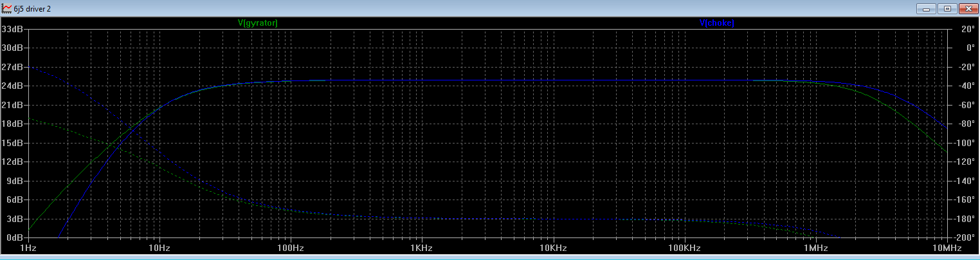The width and height of the screenshot is (980, 260).
Task: Click the 1MHz frequency axis label
Action: coord(815,248)
